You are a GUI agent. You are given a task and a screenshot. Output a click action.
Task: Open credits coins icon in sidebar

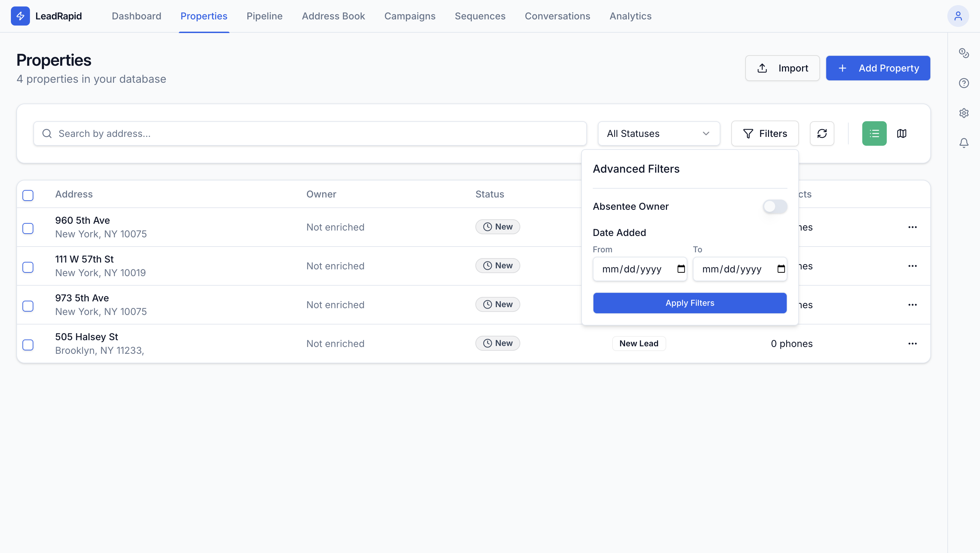pyautogui.click(x=964, y=53)
